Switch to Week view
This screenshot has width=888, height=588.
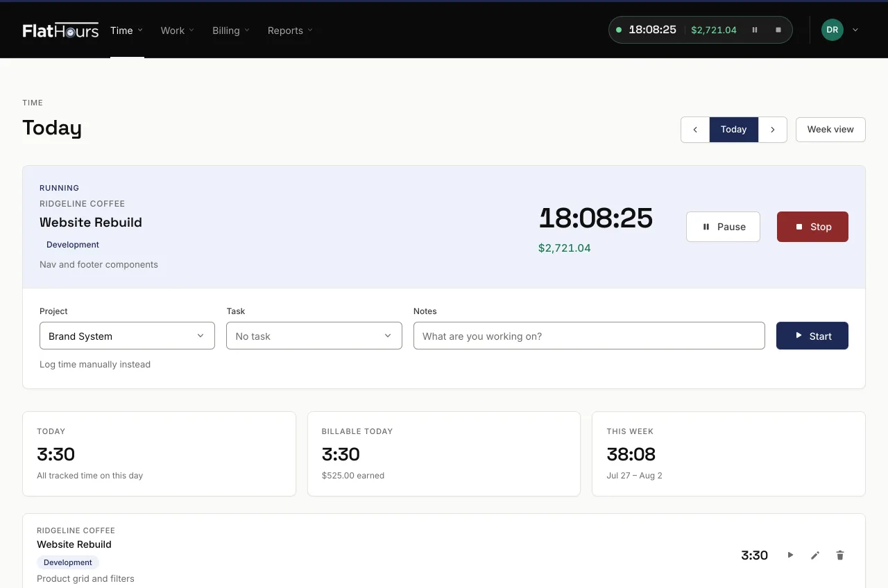pyautogui.click(x=830, y=130)
